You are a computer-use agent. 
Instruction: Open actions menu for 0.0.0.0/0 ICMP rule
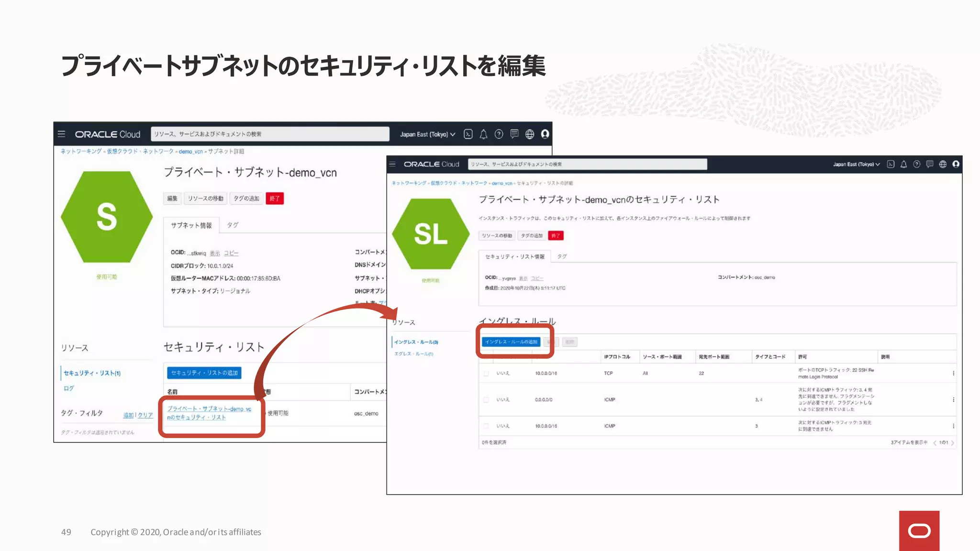(953, 399)
